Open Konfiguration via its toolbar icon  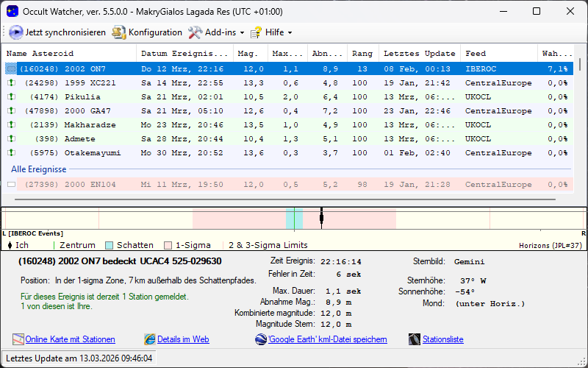click(119, 32)
